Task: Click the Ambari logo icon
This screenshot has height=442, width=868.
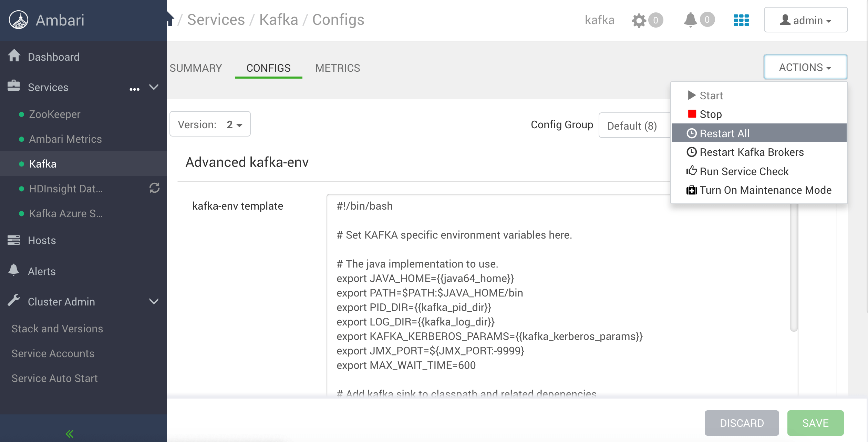Action: pos(19,20)
